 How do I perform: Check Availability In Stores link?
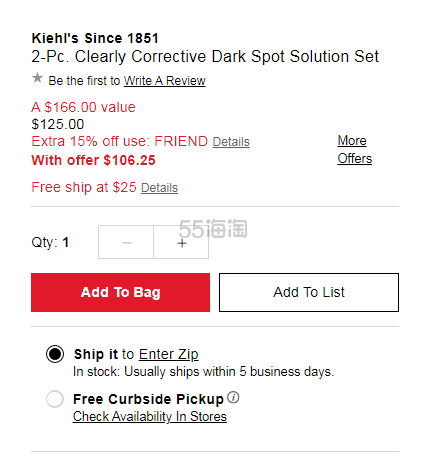tap(150, 416)
